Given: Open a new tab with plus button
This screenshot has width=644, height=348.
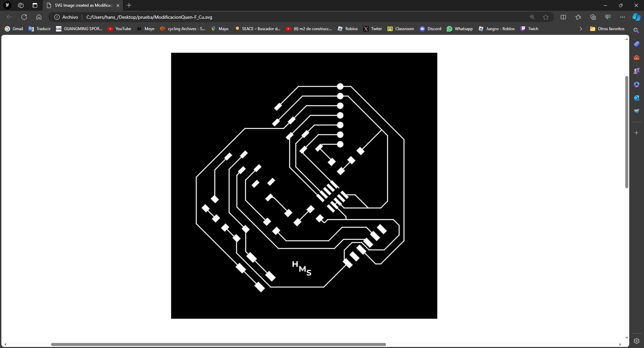Looking at the screenshot, I should [x=129, y=5].
